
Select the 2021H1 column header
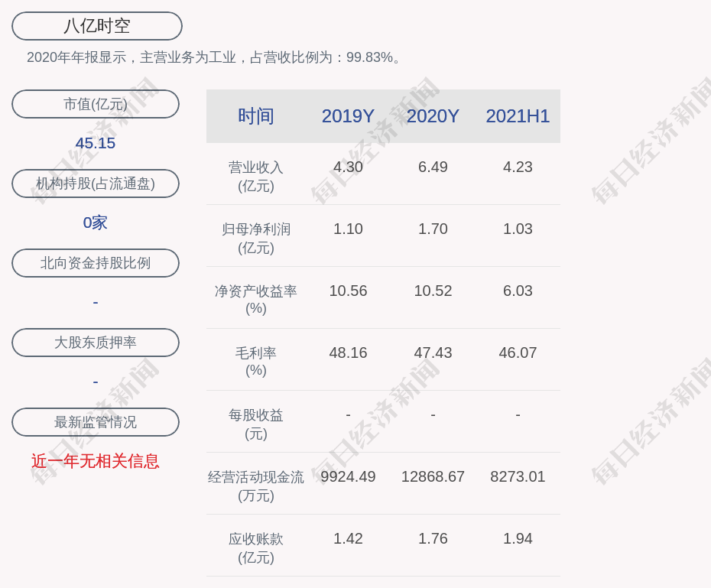point(518,116)
